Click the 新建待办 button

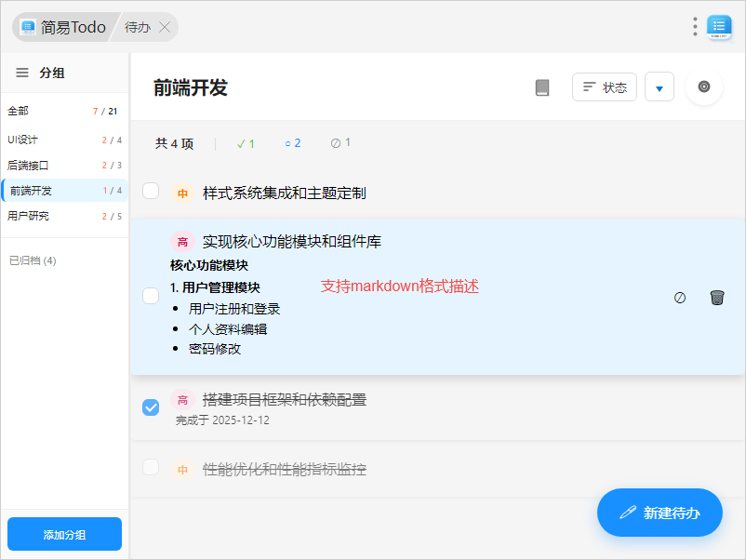pos(659,513)
